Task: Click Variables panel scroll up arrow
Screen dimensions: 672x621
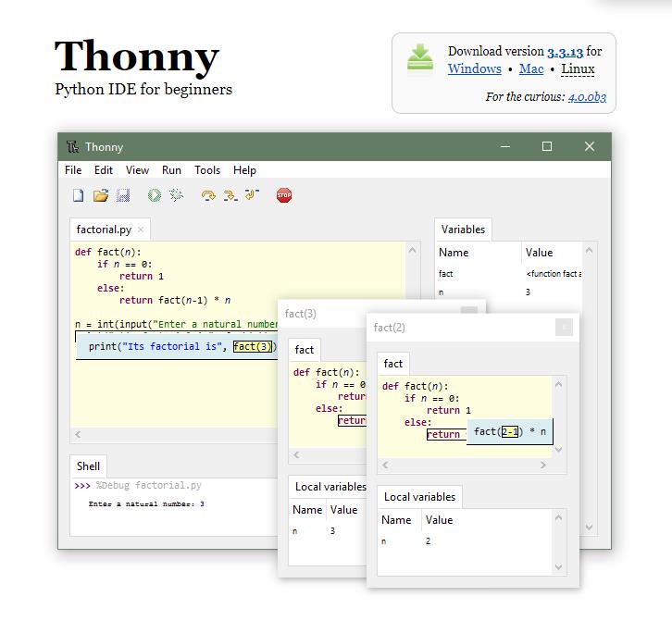Action: point(589,250)
